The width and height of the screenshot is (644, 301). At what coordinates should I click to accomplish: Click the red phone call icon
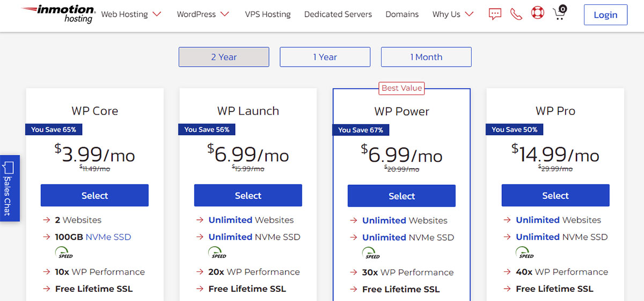(516, 15)
